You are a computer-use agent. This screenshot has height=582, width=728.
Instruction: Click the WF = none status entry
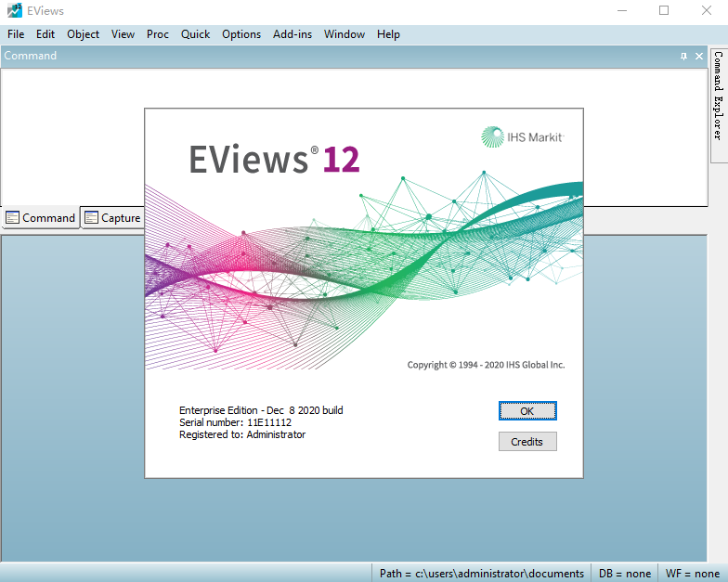(693, 574)
